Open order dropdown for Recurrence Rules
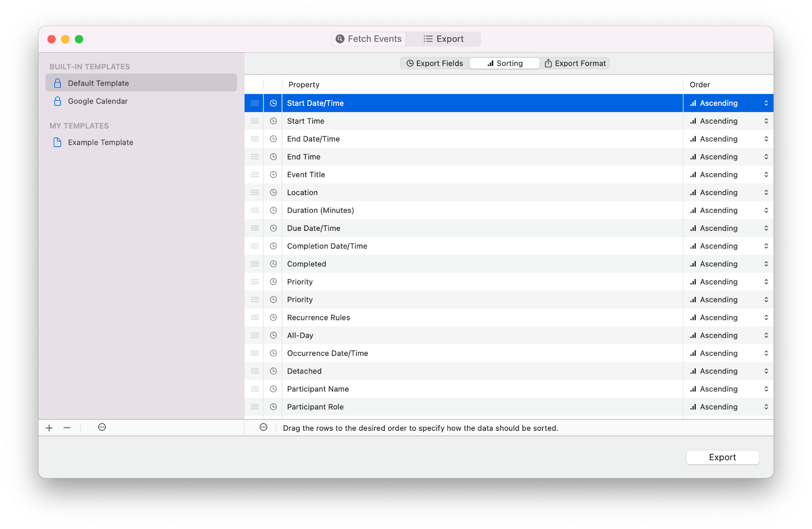 (x=728, y=317)
